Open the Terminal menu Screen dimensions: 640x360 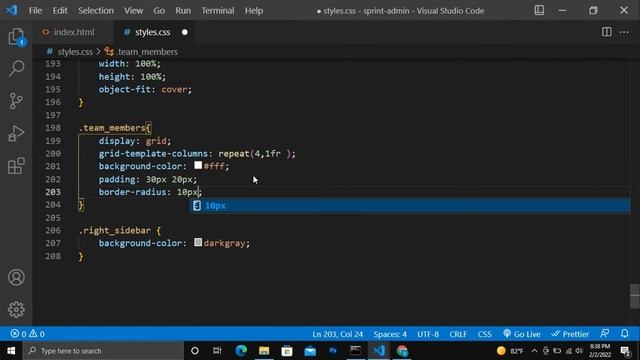click(x=218, y=11)
